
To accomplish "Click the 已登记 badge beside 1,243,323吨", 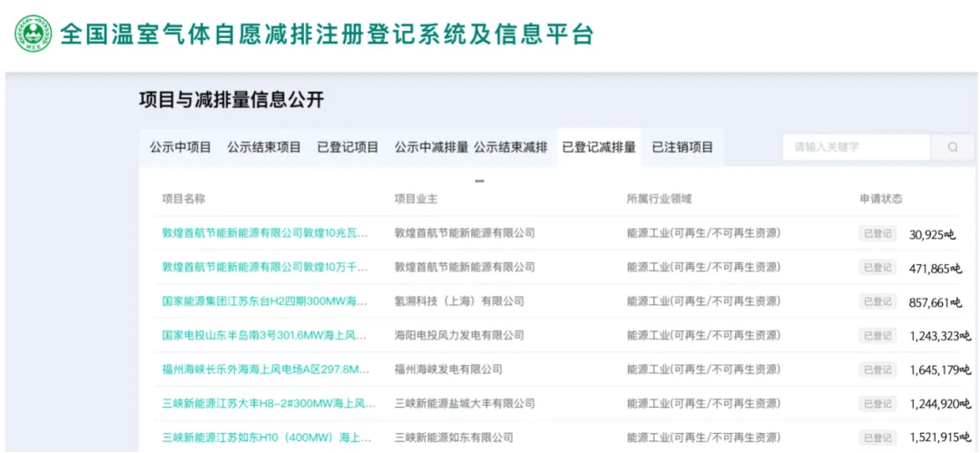I will 877,335.
